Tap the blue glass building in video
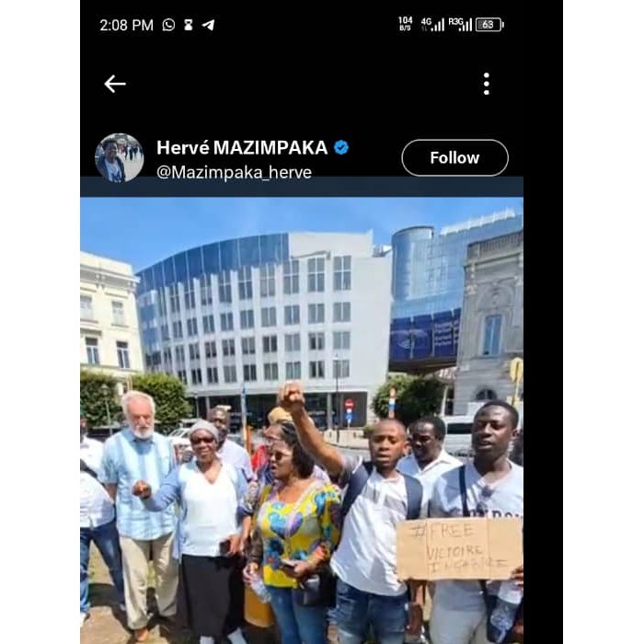The image size is (644, 644). pyautogui.click(x=427, y=295)
